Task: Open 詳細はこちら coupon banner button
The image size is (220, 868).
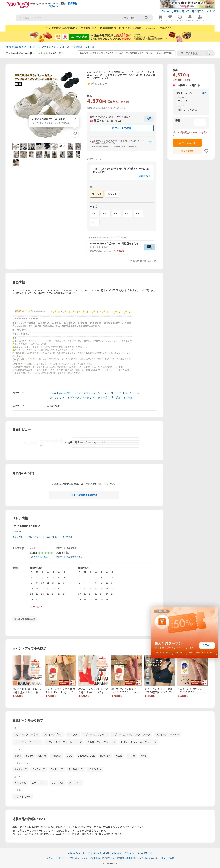Action: pyautogui.click(x=167, y=28)
